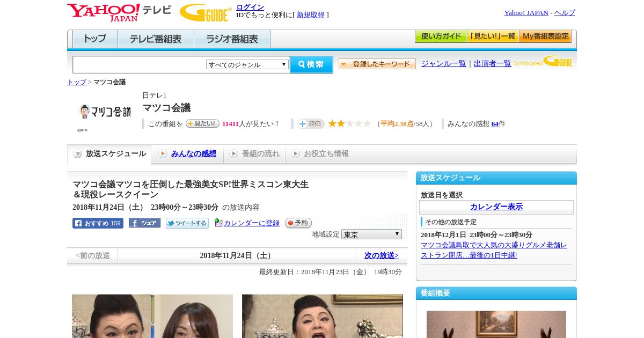Viewport: 644px width, 338px height.
Task: Open right program photo with Matsuko
Action: coord(323,316)
